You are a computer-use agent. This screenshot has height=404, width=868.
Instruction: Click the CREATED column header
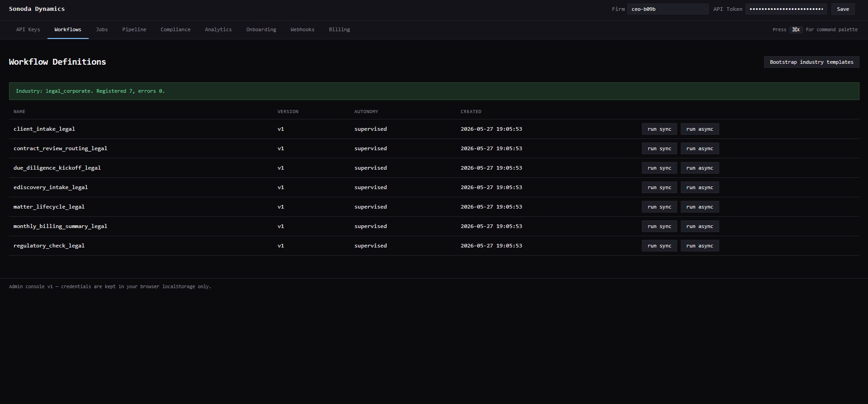coord(471,111)
